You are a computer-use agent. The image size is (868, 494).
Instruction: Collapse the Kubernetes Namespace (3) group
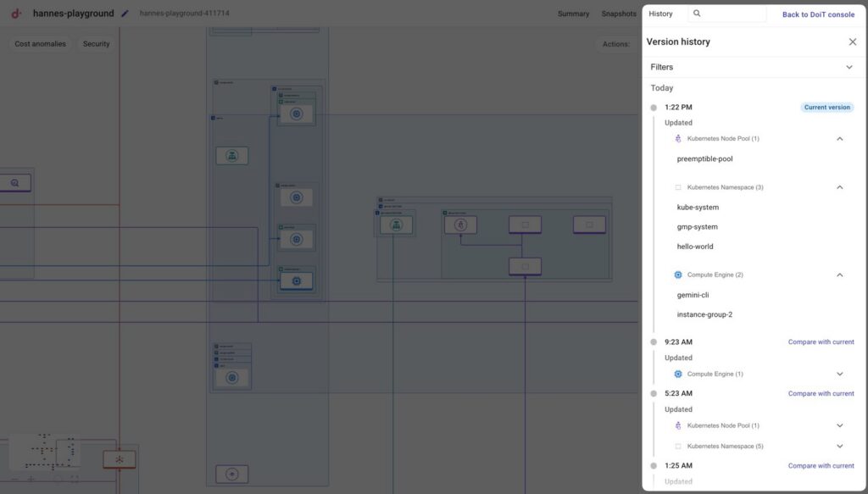(839, 187)
